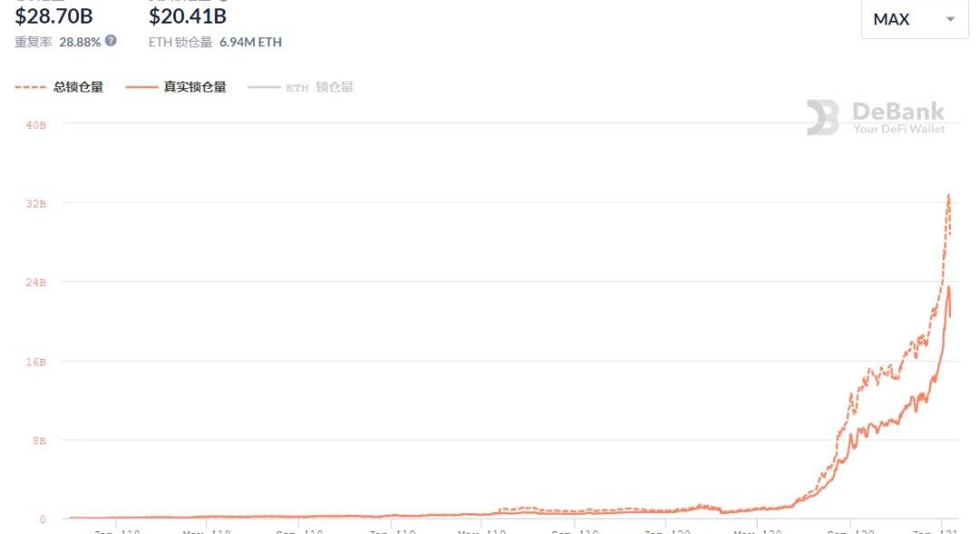Click the 32B y-axis label
The height and width of the screenshot is (534, 980).
36,204
